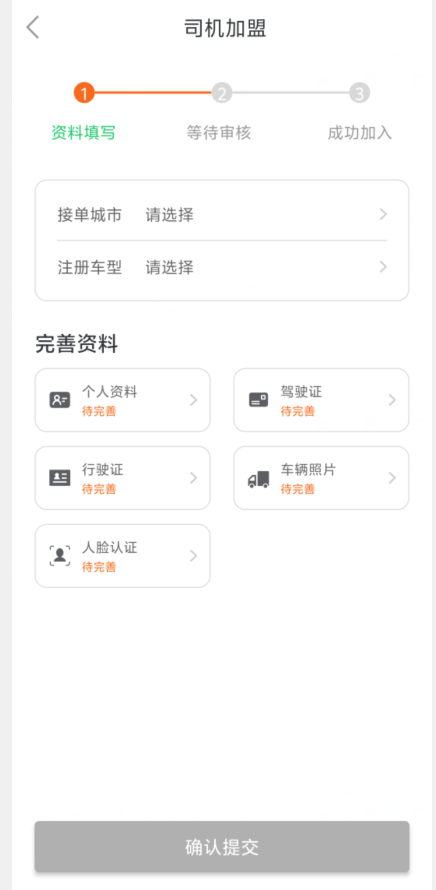
Task: Expand 个人资料 card chevron
Action: [193, 400]
